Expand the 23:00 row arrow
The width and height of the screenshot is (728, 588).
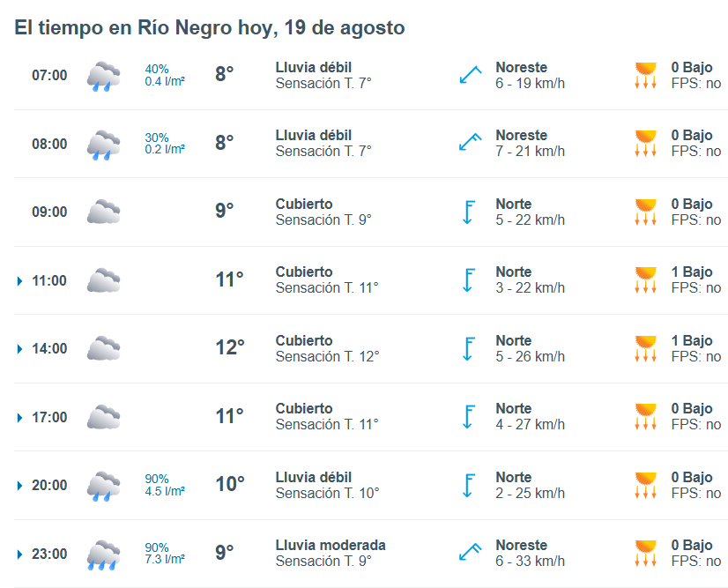(x=19, y=555)
